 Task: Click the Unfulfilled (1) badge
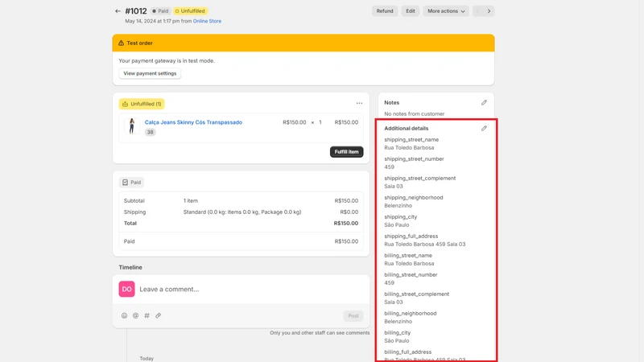(x=142, y=105)
